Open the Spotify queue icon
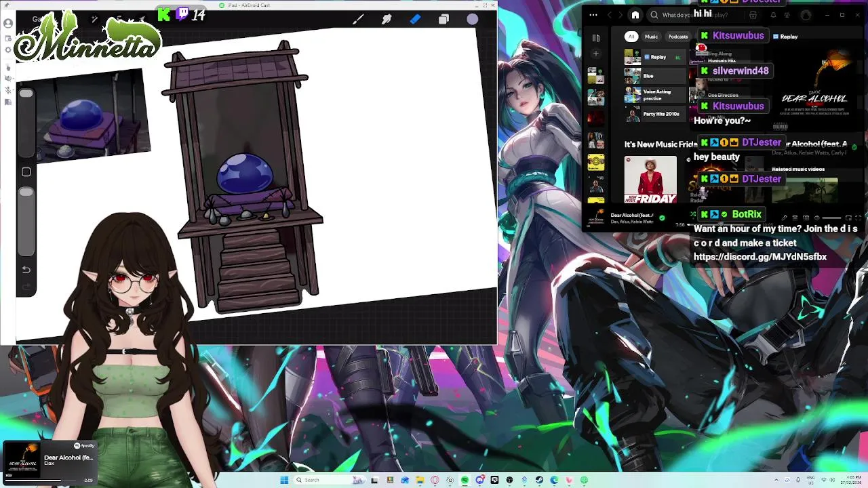 click(x=795, y=218)
